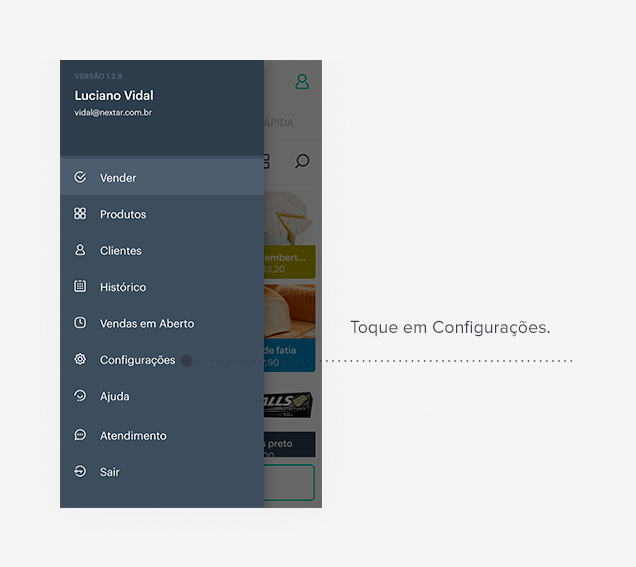636x567 pixels.
Task: Click the Atendimento chat bubble icon
Action: [80, 435]
